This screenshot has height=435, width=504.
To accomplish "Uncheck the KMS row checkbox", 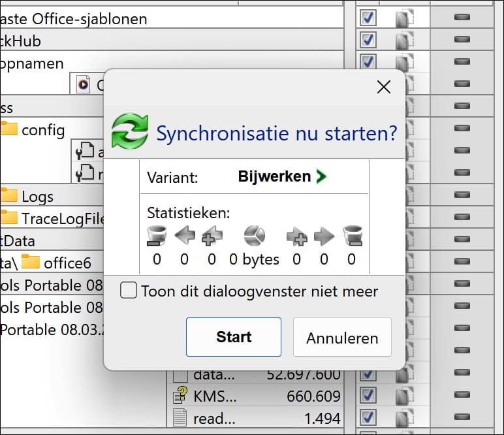I will [368, 395].
